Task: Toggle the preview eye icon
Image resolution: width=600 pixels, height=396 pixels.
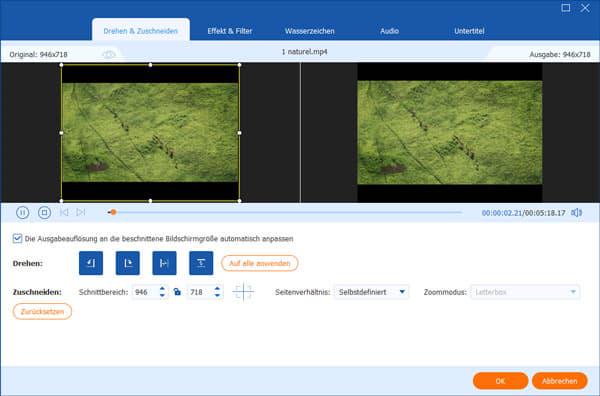Action: (109, 55)
